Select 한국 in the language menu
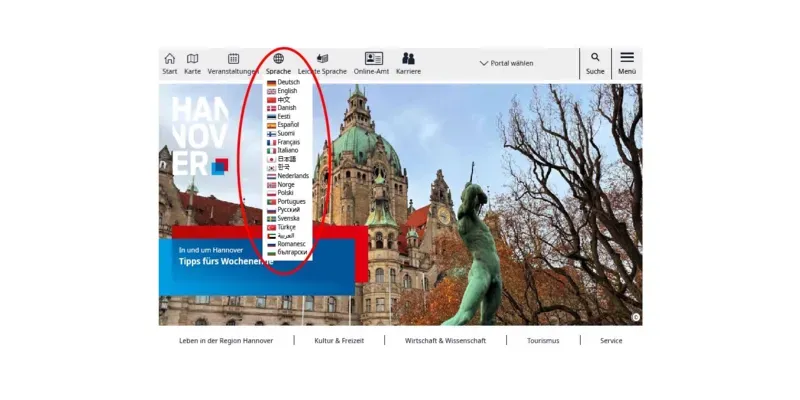 click(x=279, y=167)
